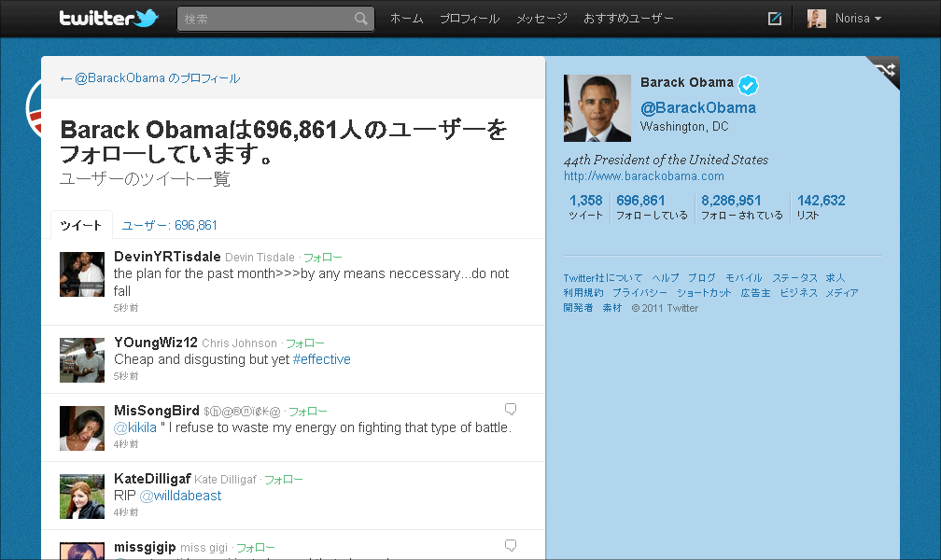Open メッセージ in top navigation
Screen dimensions: 941x560
coord(541,19)
